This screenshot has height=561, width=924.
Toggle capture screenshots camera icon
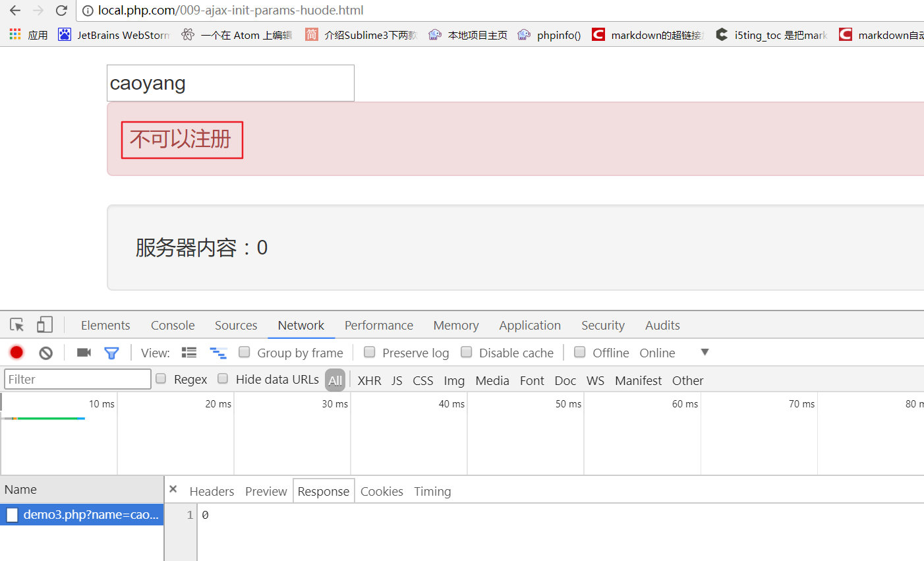(x=84, y=353)
